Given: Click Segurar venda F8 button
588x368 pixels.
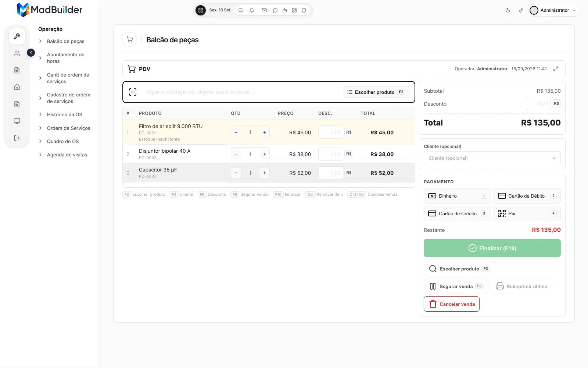Looking at the screenshot, I should click(456, 286).
